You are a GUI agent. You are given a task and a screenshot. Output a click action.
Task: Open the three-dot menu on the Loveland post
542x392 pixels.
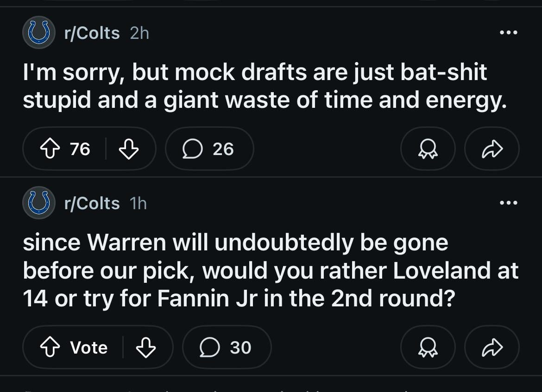pos(508,203)
